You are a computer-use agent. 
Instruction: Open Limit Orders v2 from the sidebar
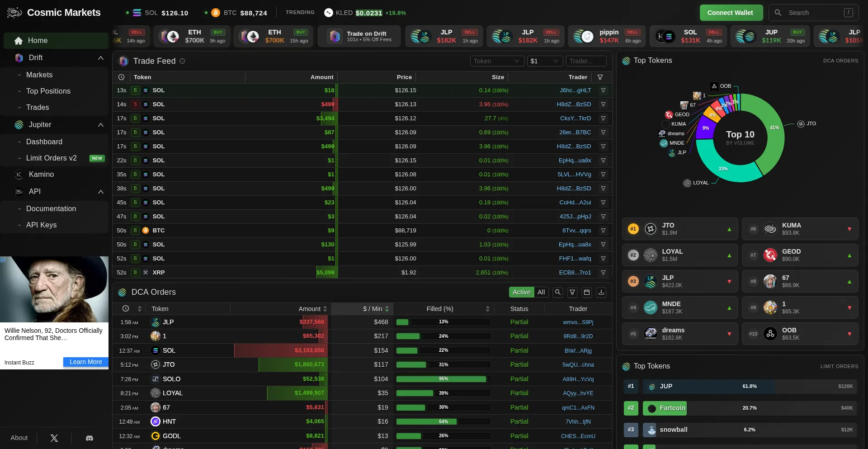pyautogui.click(x=51, y=158)
